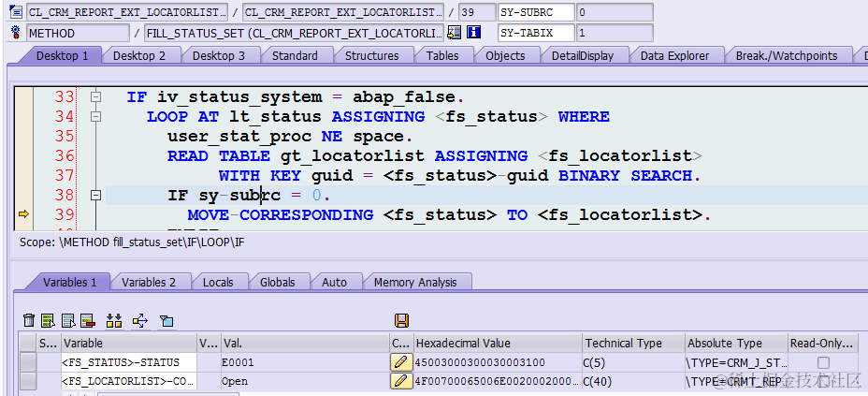Screen dimensions: 868x396
Task: Click the FILL_STATUS_SET event name field
Action: point(294,33)
